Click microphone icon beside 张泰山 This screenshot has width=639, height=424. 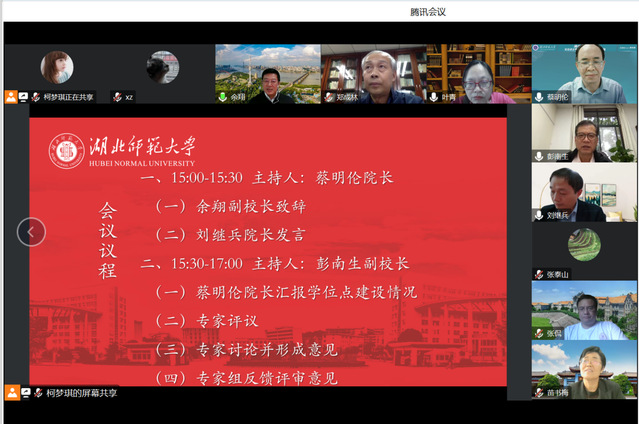pyautogui.click(x=539, y=274)
